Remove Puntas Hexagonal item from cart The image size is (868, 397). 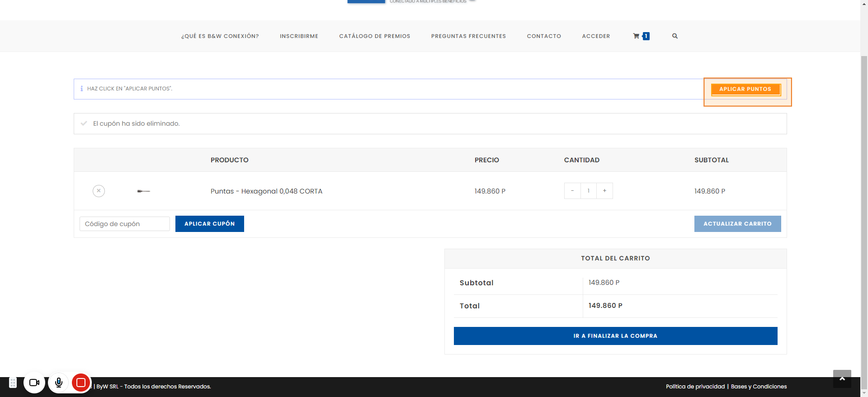[99, 191]
